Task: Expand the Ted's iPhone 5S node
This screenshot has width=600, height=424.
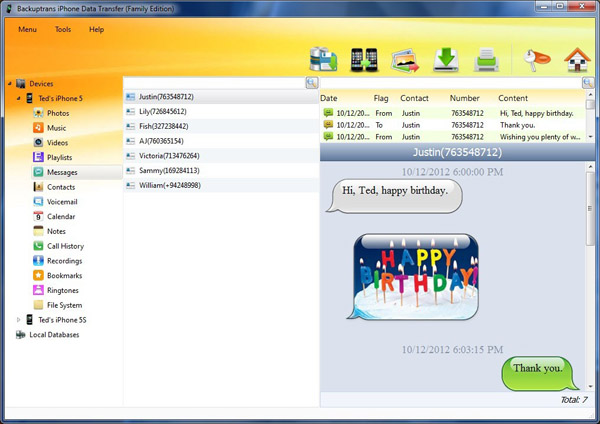Action: point(18,320)
